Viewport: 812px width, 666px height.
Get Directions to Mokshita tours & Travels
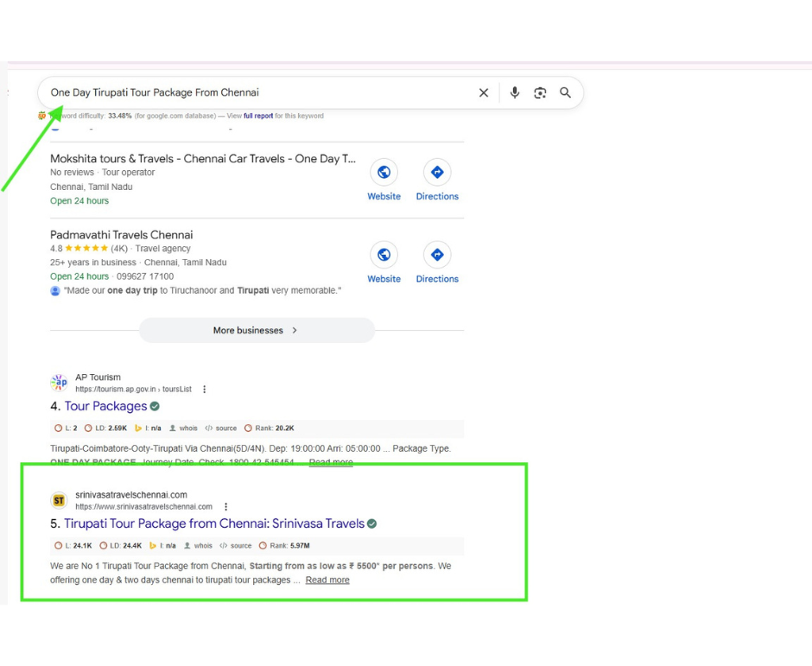(x=437, y=172)
